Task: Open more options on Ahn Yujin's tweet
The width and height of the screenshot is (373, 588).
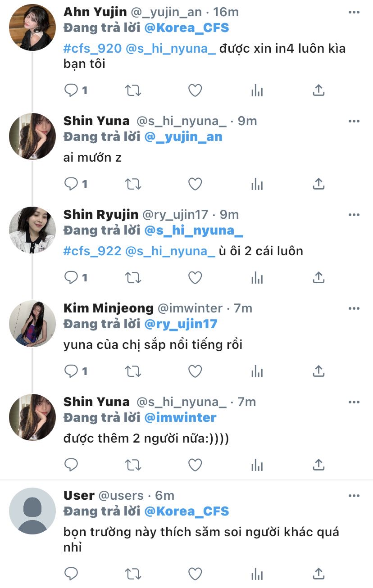Action: point(354,12)
